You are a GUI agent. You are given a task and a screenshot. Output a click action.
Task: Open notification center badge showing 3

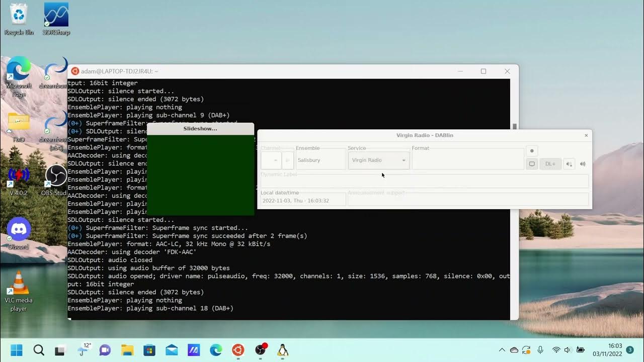tap(630, 350)
